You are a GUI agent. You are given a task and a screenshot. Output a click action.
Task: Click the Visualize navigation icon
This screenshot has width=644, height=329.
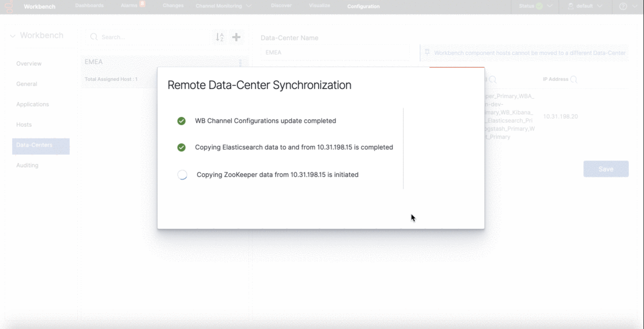pos(319,6)
